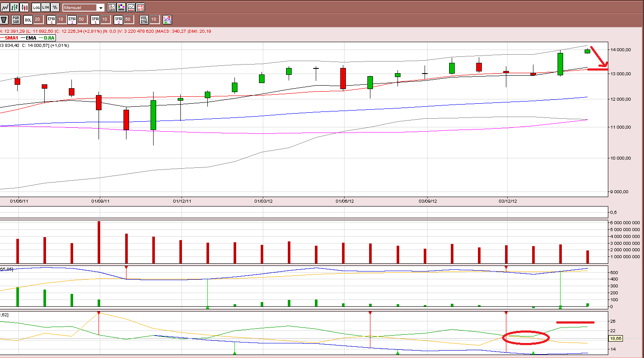Toggle the LIN scale button
Image resolution: width=644 pixels, height=358 pixels.
[x=46, y=7]
